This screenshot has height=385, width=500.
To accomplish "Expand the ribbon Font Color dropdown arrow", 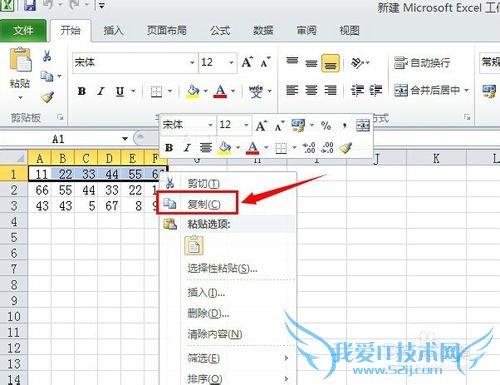I will [233, 91].
